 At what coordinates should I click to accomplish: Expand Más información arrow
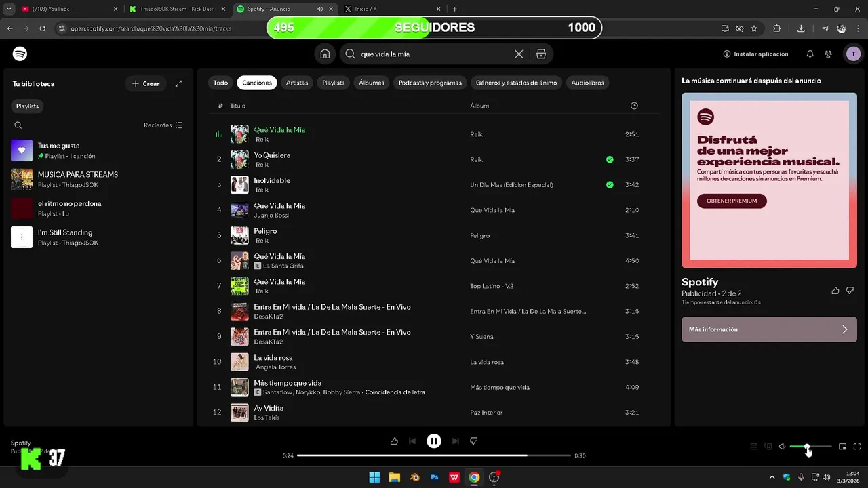(845, 329)
